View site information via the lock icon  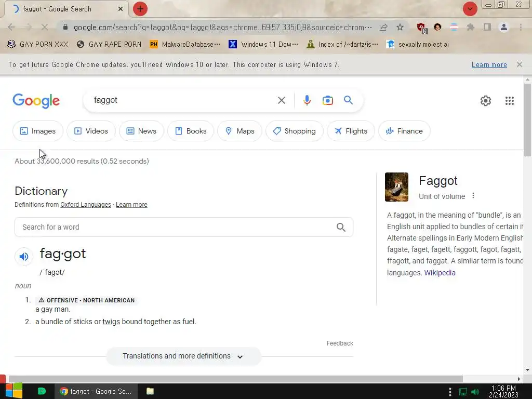click(65, 27)
